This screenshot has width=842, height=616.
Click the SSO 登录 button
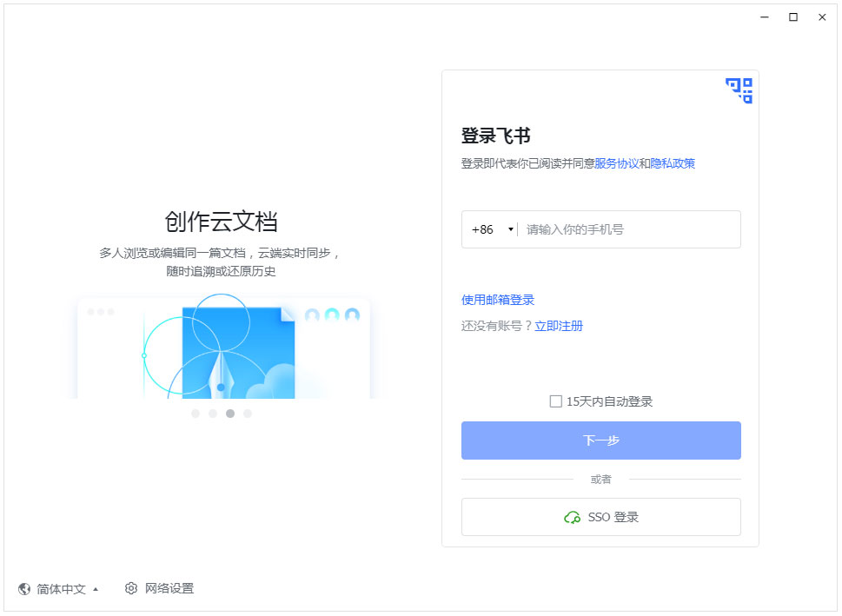pos(600,517)
